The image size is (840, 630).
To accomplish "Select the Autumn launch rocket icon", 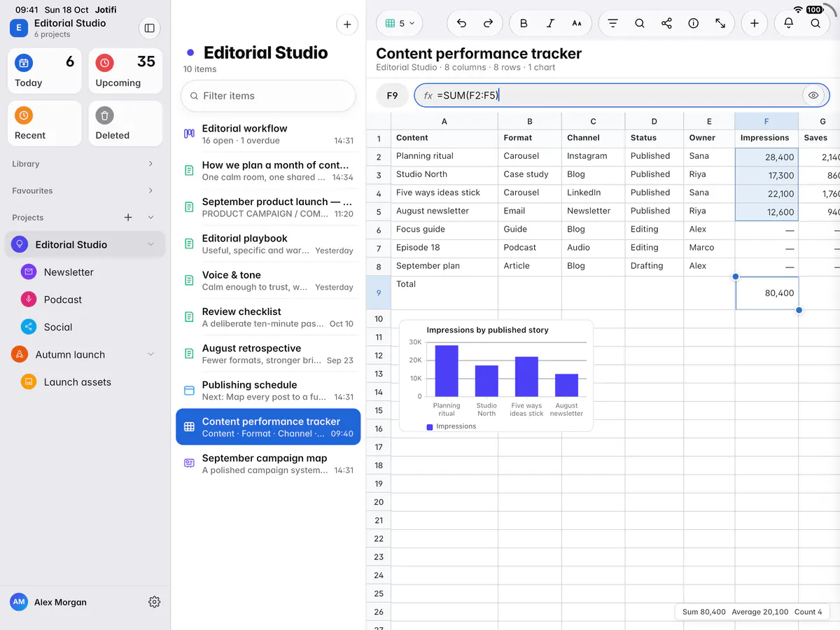I will [20, 354].
